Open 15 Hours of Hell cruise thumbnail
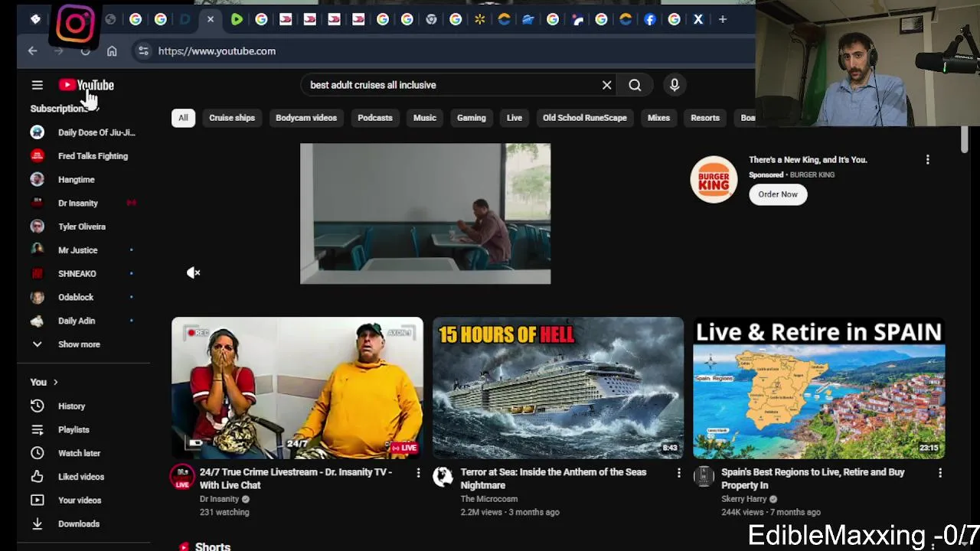 pyautogui.click(x=558, y=388)
